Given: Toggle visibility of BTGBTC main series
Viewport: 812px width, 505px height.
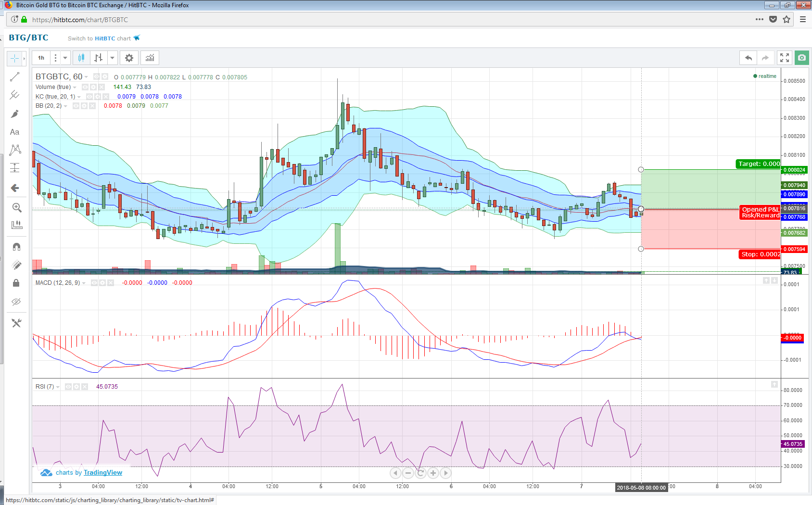Looking at the screenshot, I should [97, 77].
